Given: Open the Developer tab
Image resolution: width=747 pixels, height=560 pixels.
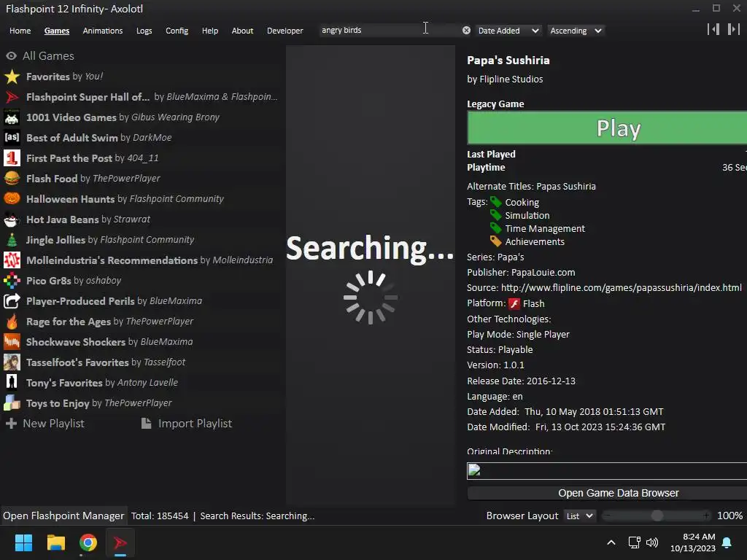Looking at the screenshot, I should (285, 31).
